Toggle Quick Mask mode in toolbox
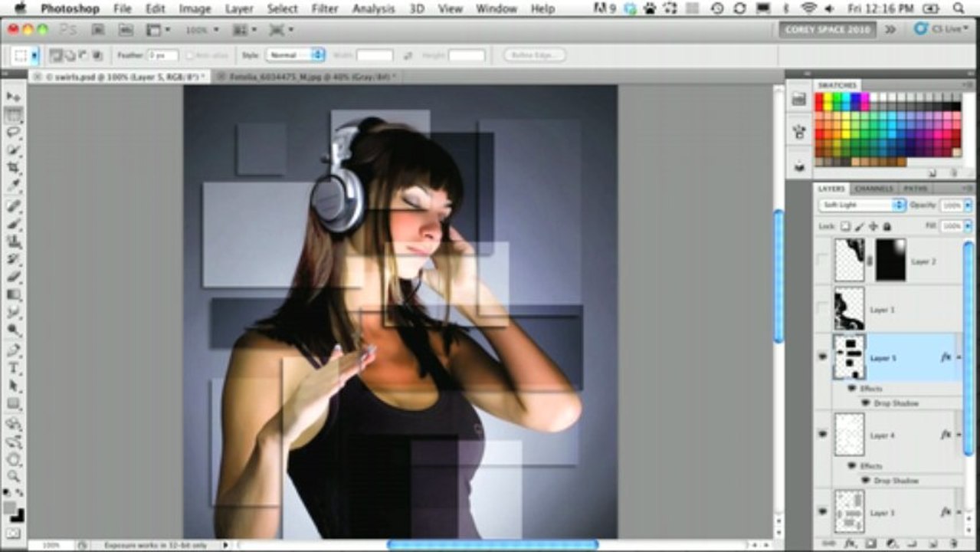This screenshot has width=980, height=552. [x=14, y=533]
